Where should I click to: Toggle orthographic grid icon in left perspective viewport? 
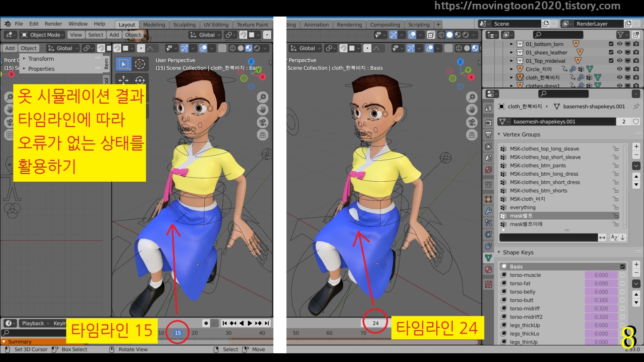tap(263, 135)
